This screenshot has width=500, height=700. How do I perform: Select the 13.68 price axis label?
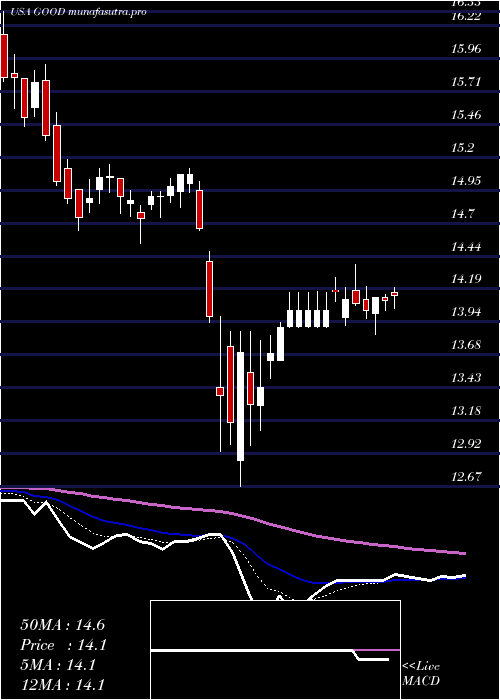[467, 345]
